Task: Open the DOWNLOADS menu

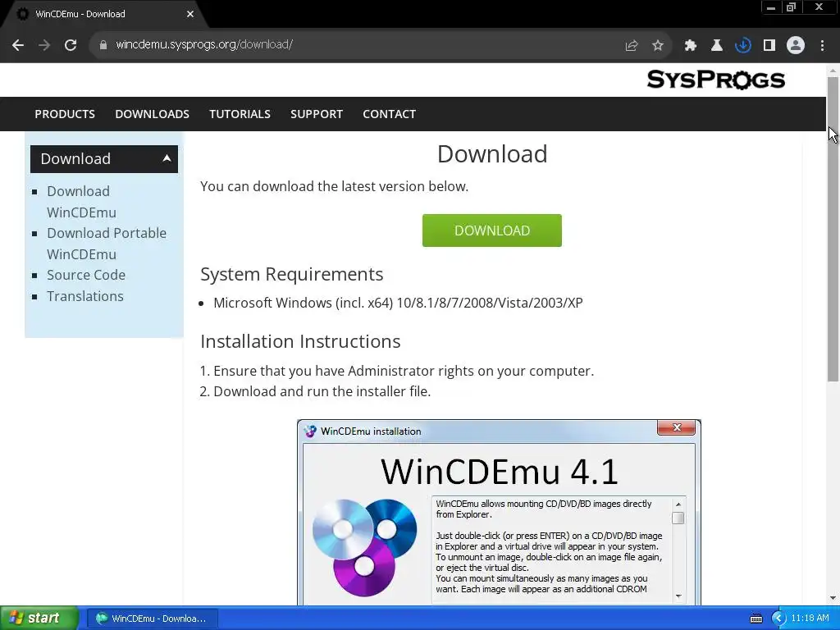Action: [152, 114]
